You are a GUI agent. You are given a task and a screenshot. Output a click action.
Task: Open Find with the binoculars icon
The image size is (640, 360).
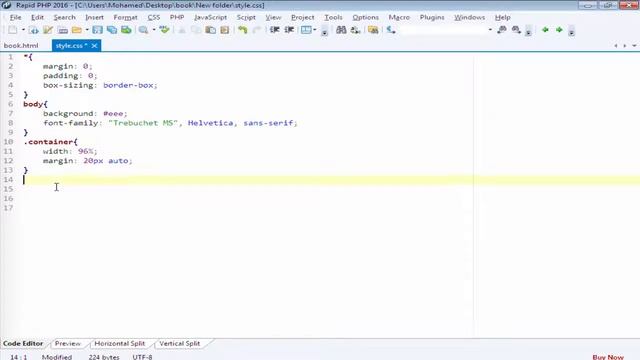click(341, 30)
